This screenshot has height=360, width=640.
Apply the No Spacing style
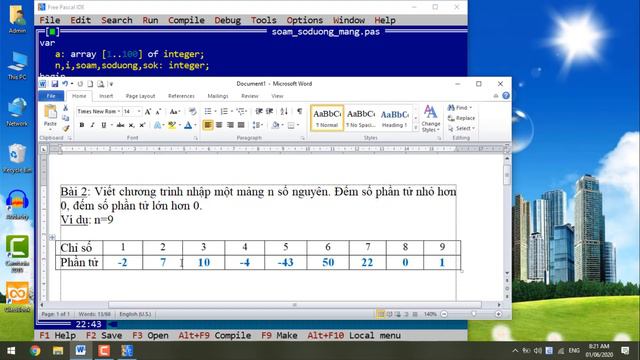click(x=361, y=118)
